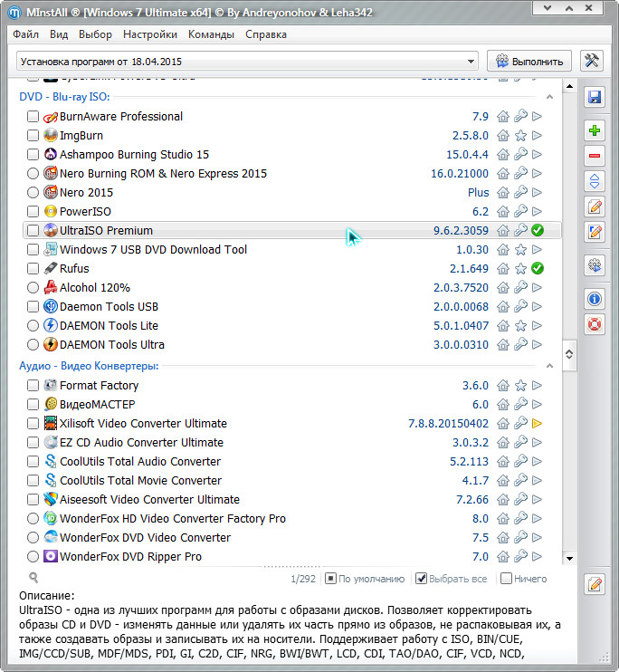Image resolution: width=619 pixels, height=672 pixels.
Task: Click the blue up-down sort icon in sidebar
Action: click(x=595, y=181)
